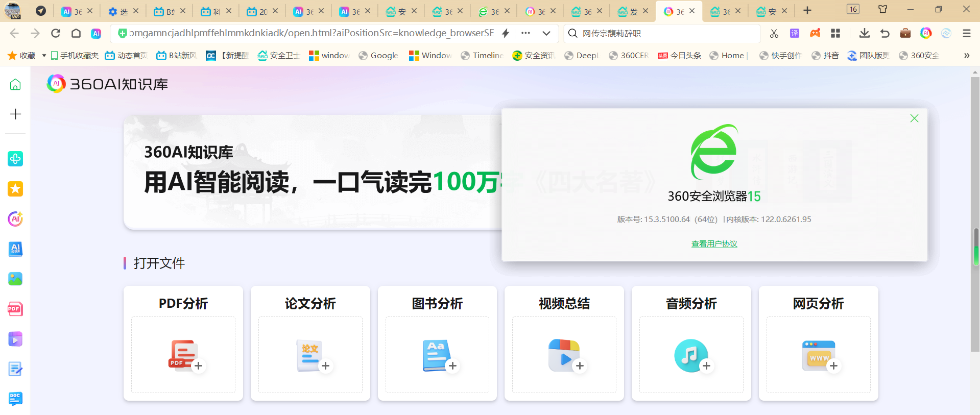Close the currently active 360AI tab

coord(692,11)
